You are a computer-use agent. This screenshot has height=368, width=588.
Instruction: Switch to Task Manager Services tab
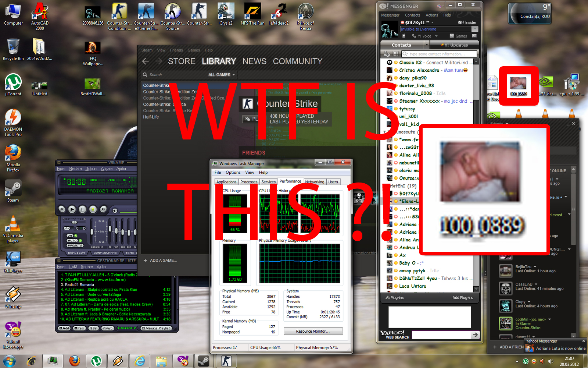pyautogui.click(x=268, y=182)
